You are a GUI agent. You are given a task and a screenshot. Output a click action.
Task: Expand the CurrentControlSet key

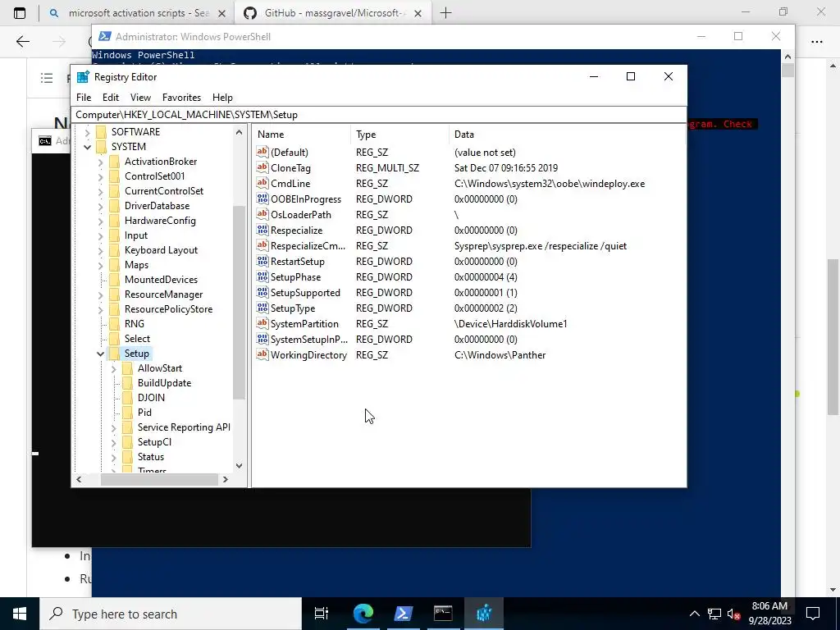[100, 191]
